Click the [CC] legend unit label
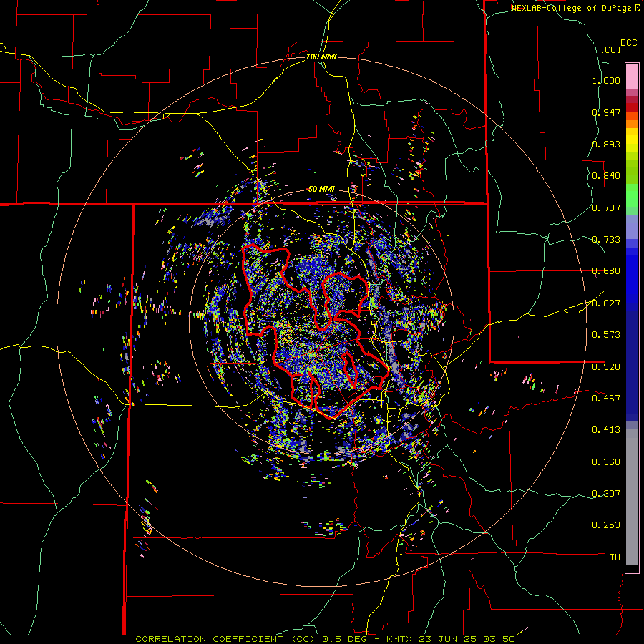644x644 pixels. pos(610,49)
